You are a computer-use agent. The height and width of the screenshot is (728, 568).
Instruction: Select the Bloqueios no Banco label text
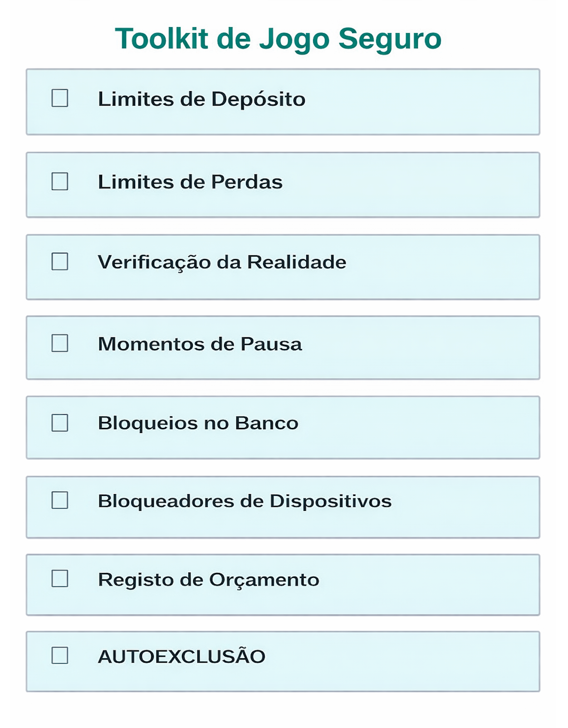tap(198, 423)
